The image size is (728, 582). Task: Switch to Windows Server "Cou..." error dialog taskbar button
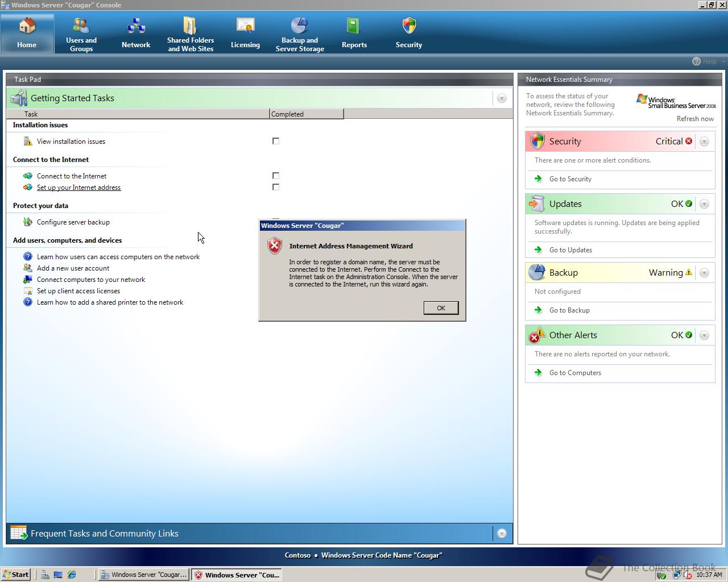click(x=237, y=575)
